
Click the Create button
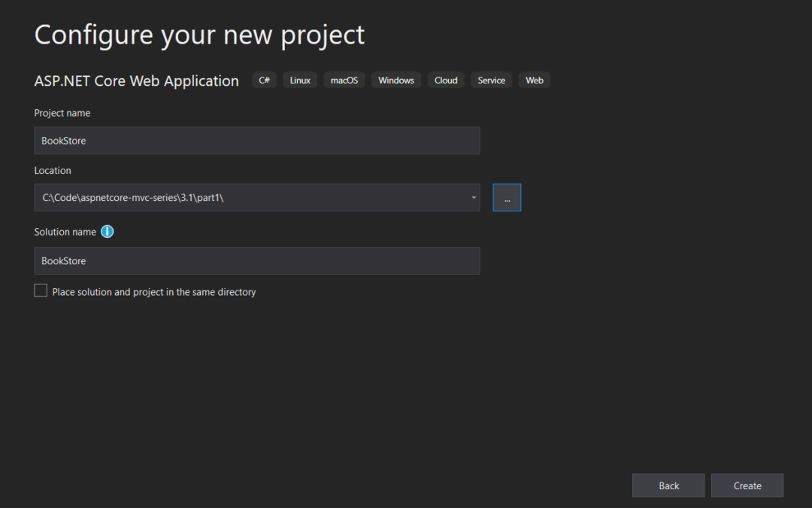click(747, 485)
